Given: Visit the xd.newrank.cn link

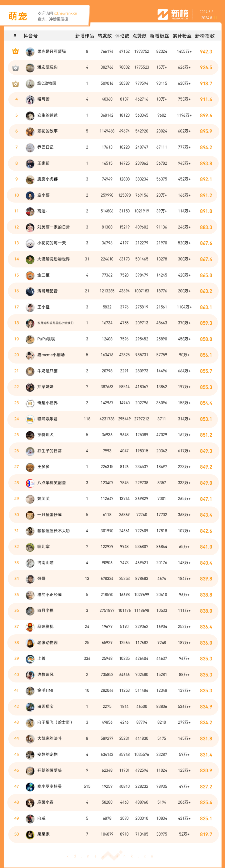Looking at the screenshot, I should [65, 14].
